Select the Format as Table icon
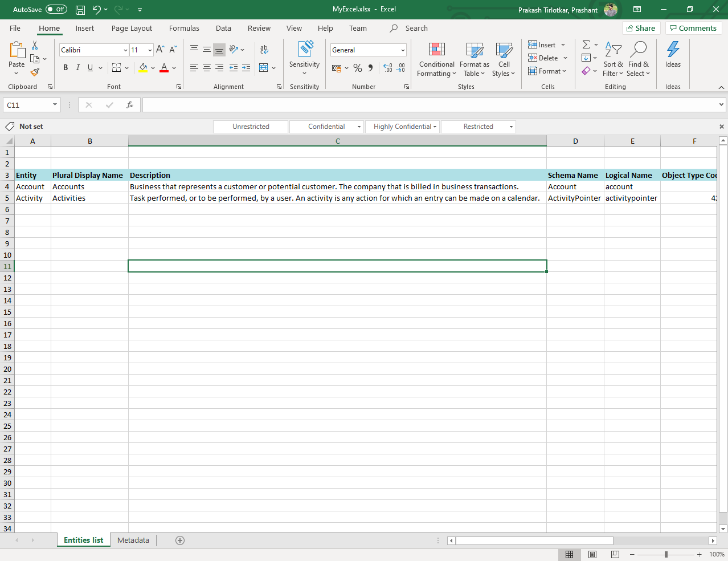Image resolution: width=728 pixels, height=561 pixels. coord(474,59)
